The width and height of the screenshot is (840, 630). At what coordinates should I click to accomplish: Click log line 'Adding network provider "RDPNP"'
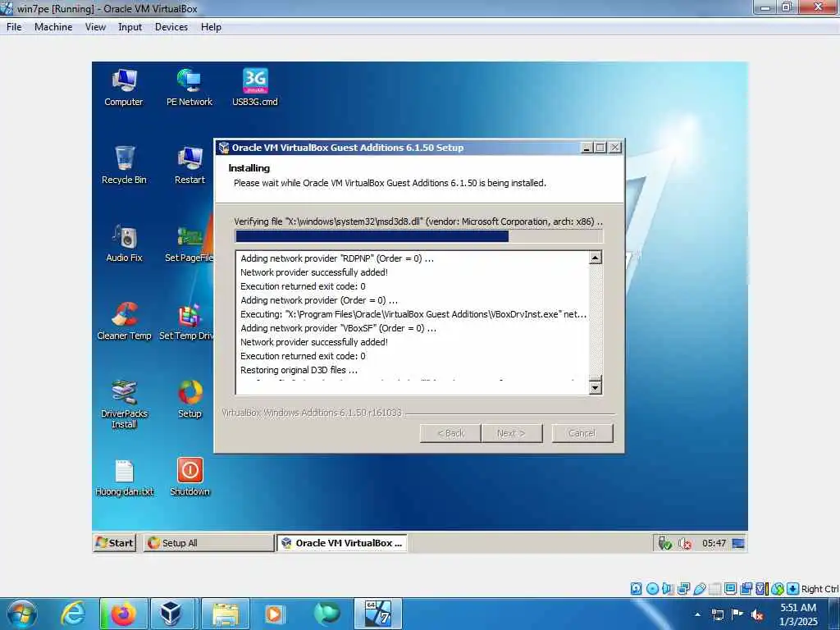pos(337,258)
